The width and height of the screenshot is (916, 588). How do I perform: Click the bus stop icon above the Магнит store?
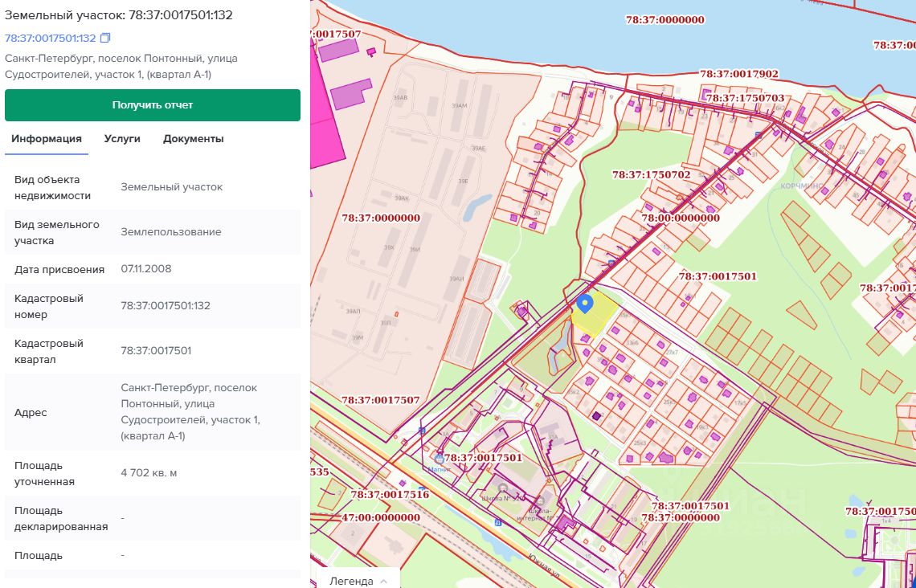[422, 431]
